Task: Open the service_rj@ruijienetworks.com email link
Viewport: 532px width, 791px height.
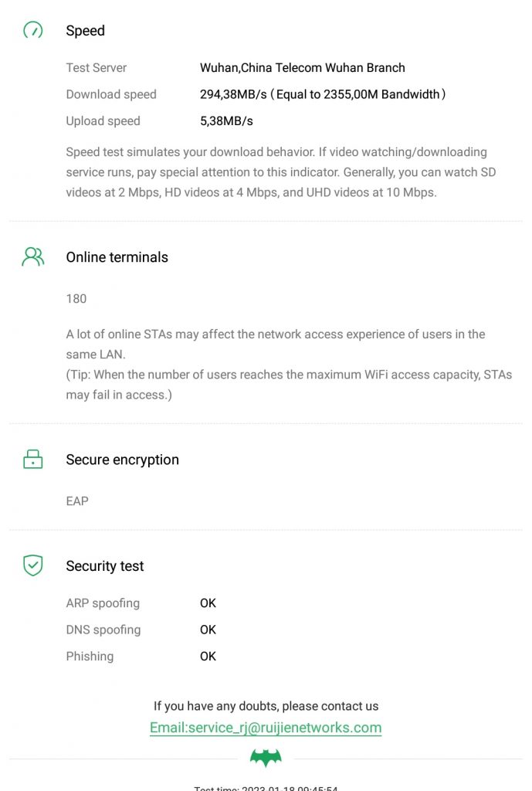Action: (266, 728)
